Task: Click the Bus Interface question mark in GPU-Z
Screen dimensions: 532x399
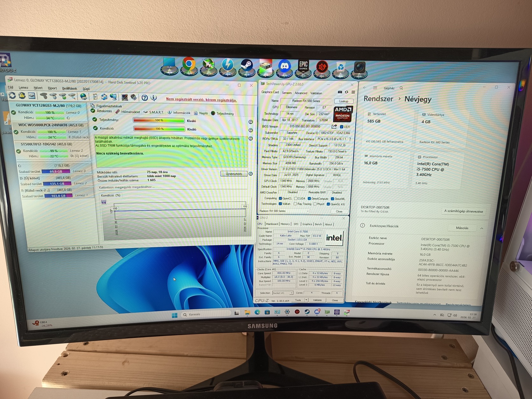Action: point(350,139)
